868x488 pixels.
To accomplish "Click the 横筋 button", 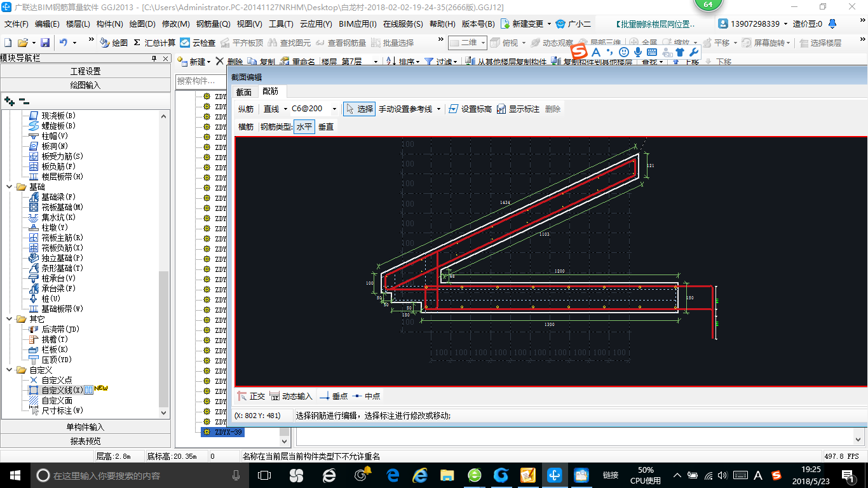I will (x=246, y=126).
